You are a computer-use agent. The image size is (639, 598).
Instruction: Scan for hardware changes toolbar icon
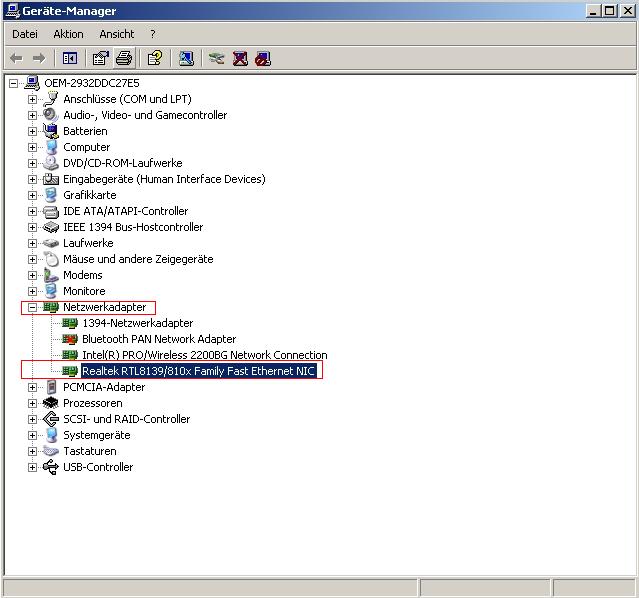(x=186, y=59)
